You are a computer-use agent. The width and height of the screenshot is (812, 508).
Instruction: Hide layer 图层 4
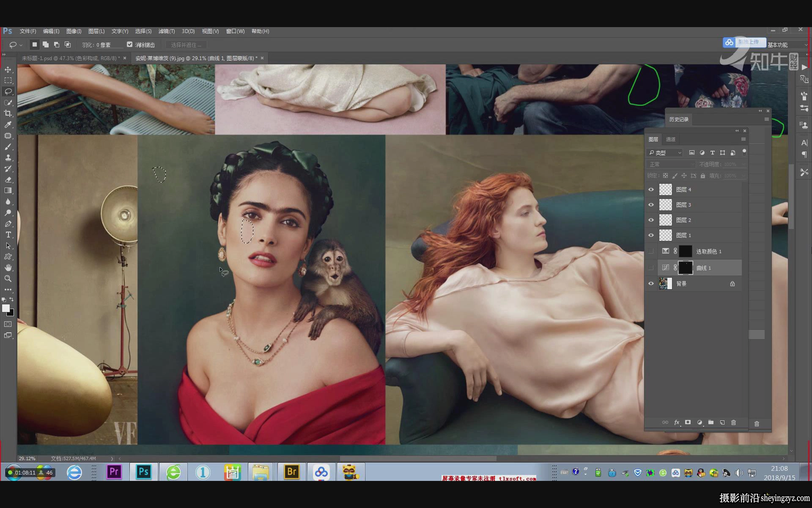click(651, 190)
